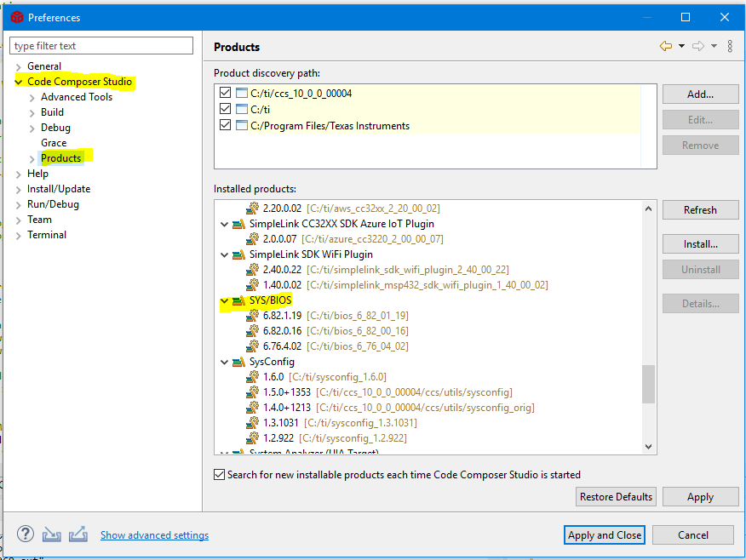The image size is (746, 560).
Task: Select the 1.3.1031 sysconfig version row
Action: coord(340,423)
